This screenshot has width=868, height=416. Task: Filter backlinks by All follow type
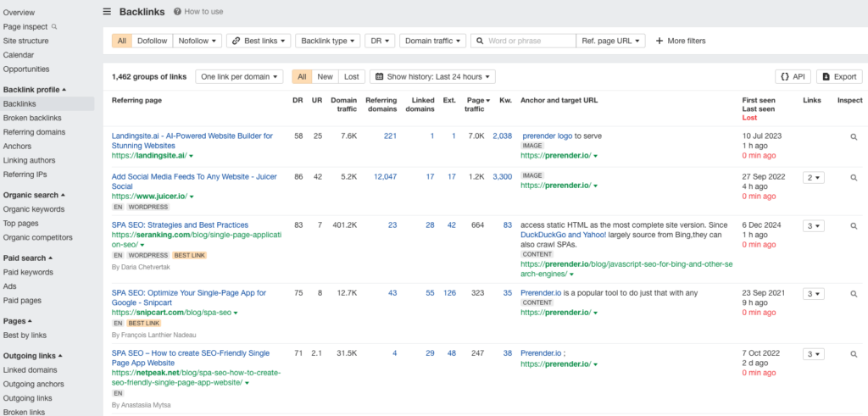(122, 41)
